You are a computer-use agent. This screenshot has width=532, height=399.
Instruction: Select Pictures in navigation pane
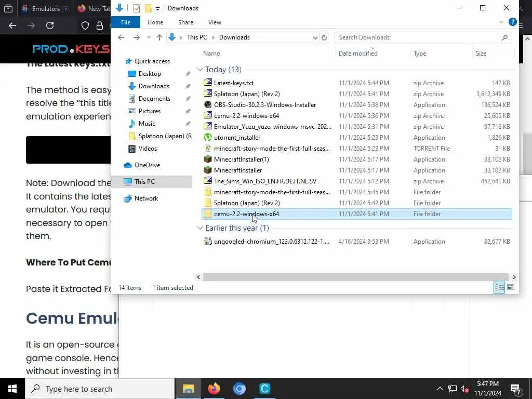[x=149, y=111]
